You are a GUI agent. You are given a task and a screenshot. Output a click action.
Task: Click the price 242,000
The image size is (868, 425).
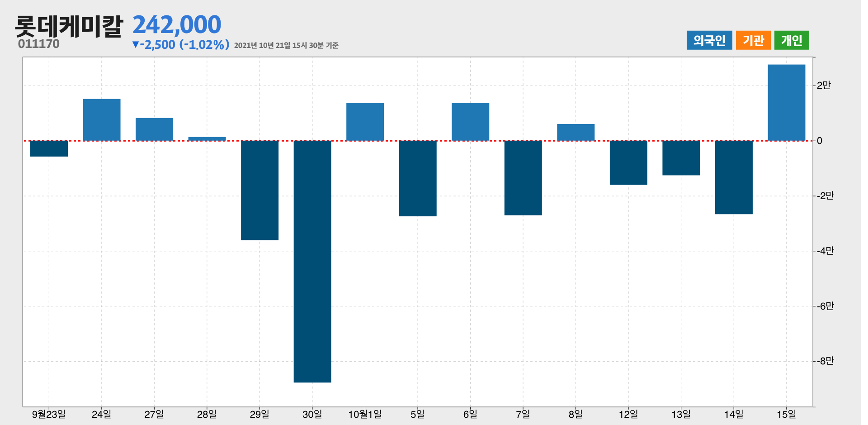pyautogui.click(x=177, y=24)
